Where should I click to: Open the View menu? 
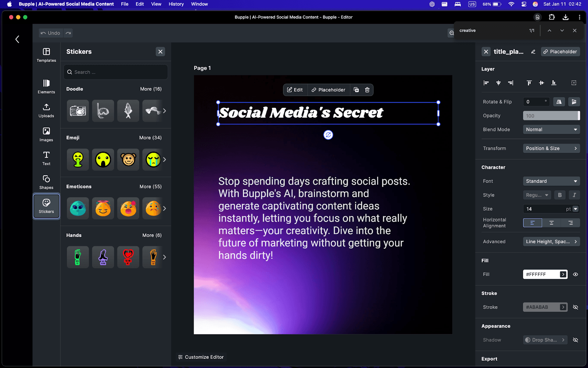pos(156,4)
